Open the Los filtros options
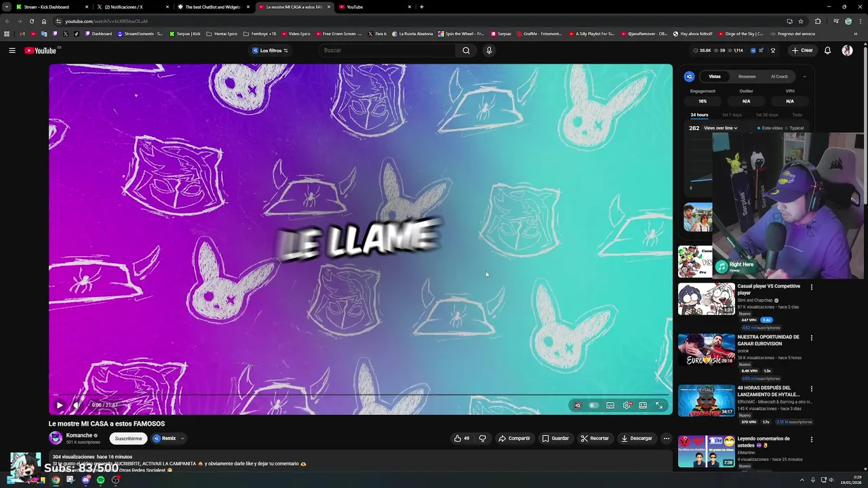This screenshot has height=488, width=868. [x=270, y=50]
